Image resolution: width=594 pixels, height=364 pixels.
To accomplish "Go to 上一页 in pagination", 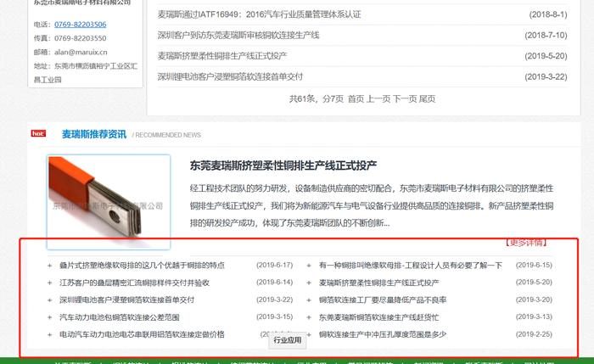I will click(x=378, y=99).
